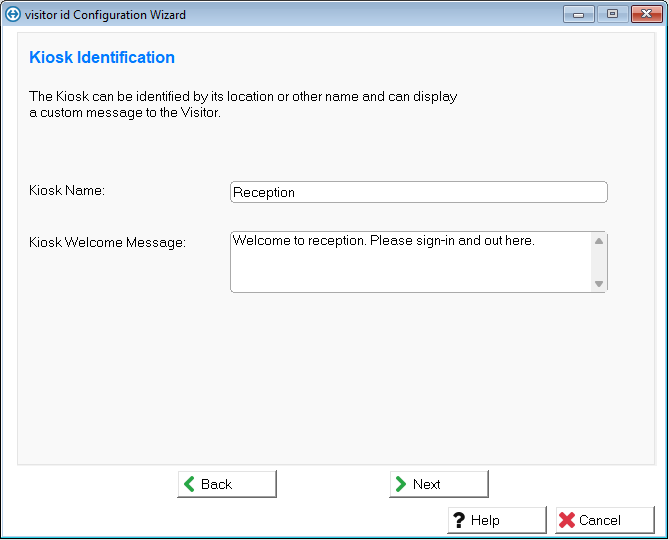Maximize the Configuration Wizard window
This screenshot has width=669, height=540.
(x=611, y=15)
